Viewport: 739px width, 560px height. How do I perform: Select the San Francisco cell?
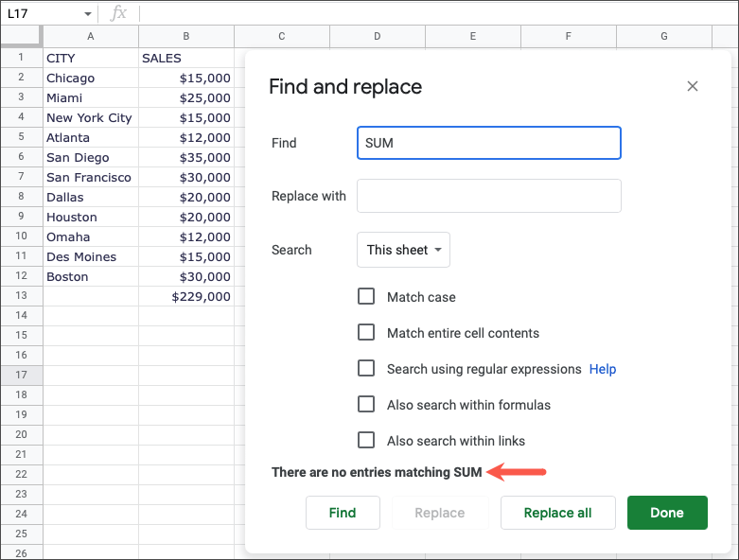pos(91,177)
